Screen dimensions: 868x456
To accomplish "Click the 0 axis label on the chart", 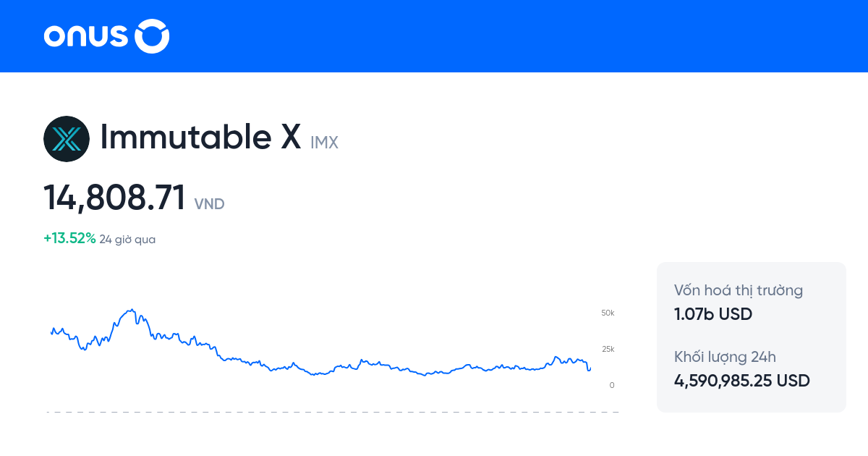I will tap(612, 385).
